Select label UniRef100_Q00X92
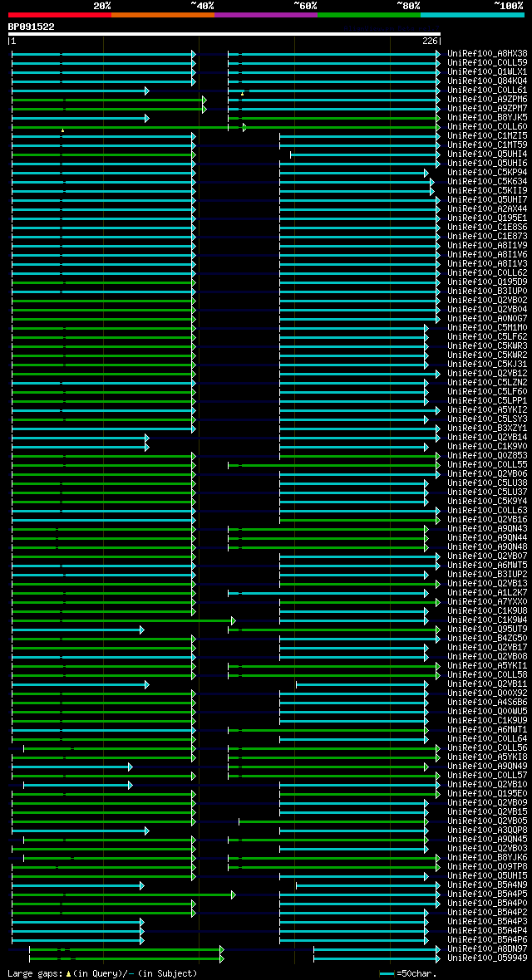 [488, 693]
